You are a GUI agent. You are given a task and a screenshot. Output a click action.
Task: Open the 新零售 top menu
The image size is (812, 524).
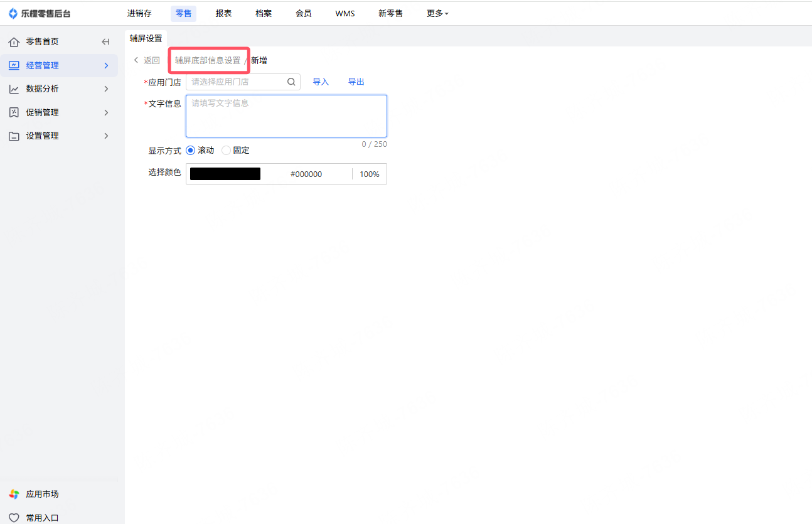coord(391,13)
